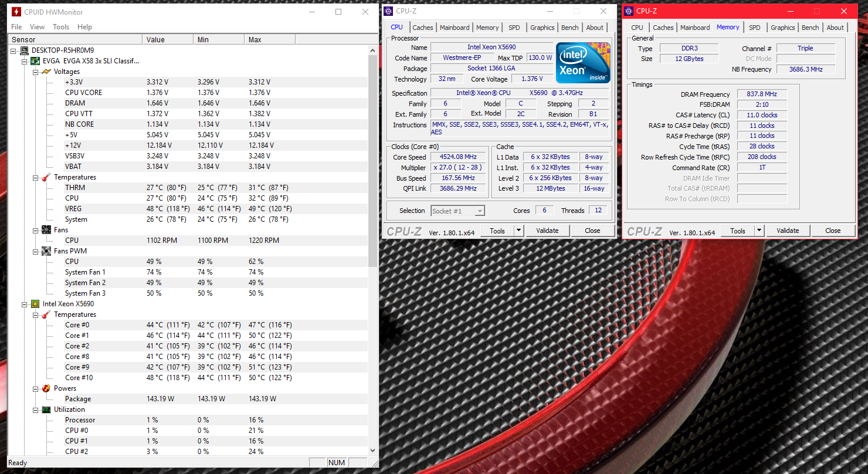Click the HWMonitor scrollbar down arrow
This screenshot has height=474, width=868.
click(x=374, y=451)
